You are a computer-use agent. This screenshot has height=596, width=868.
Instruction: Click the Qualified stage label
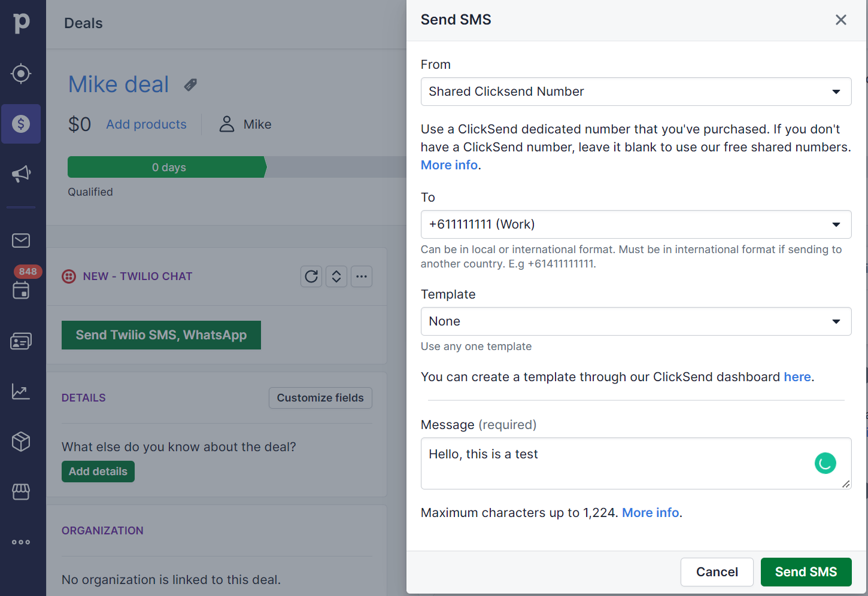(90, 192)
